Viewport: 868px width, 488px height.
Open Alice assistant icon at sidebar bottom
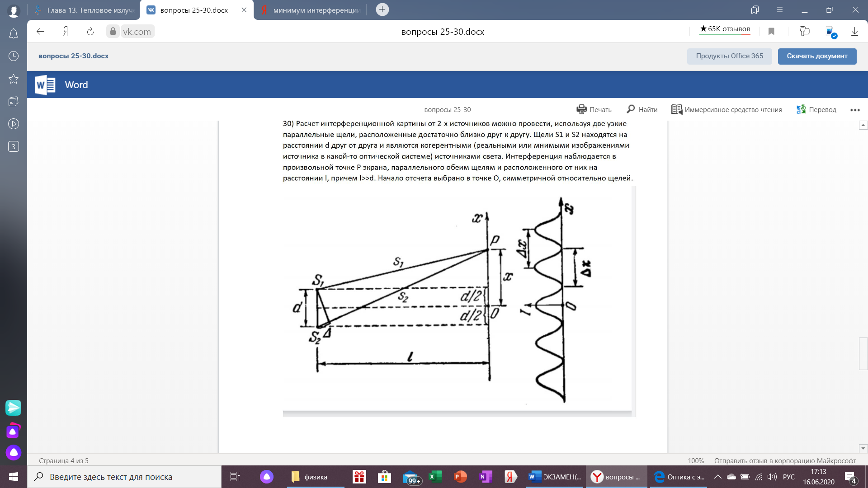pos(14,452)
